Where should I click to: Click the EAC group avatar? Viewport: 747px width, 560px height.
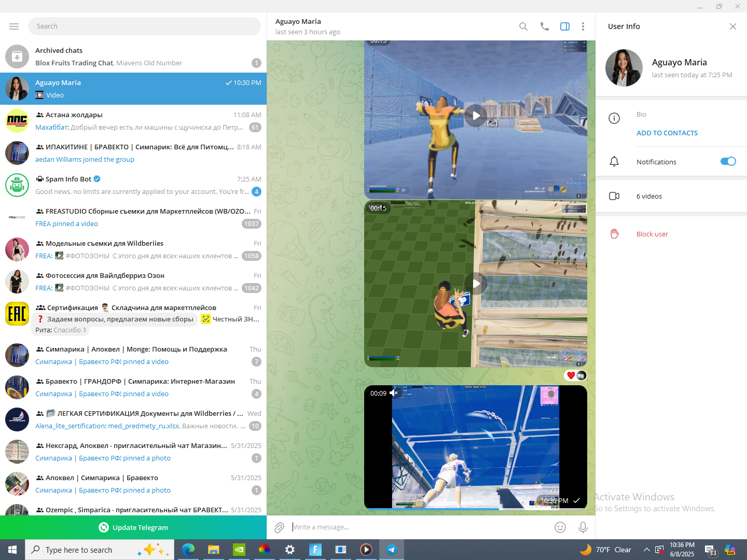pyautogui.click(x=17, y=314)
